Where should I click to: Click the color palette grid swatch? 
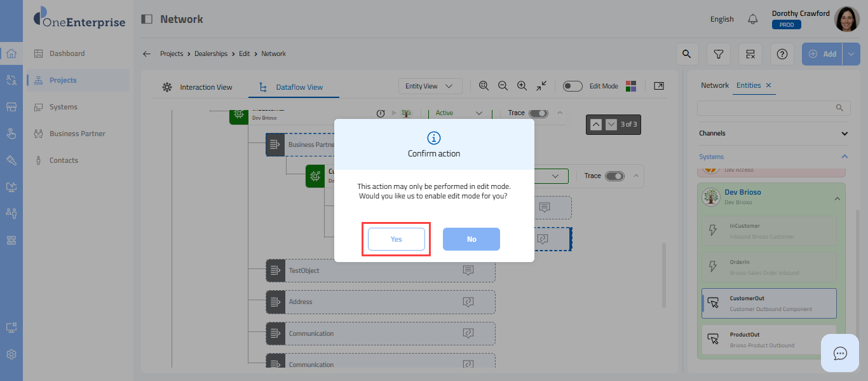[x=631, y=86]
